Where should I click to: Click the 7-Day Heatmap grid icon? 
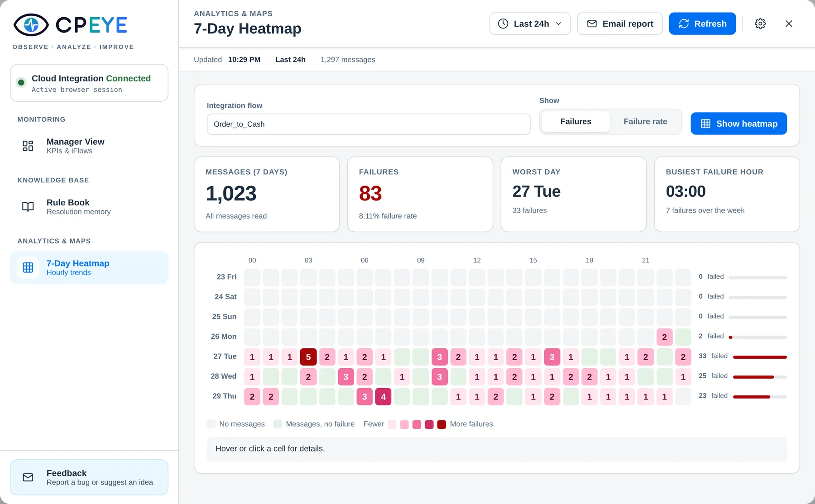click(x=28, y=267)
